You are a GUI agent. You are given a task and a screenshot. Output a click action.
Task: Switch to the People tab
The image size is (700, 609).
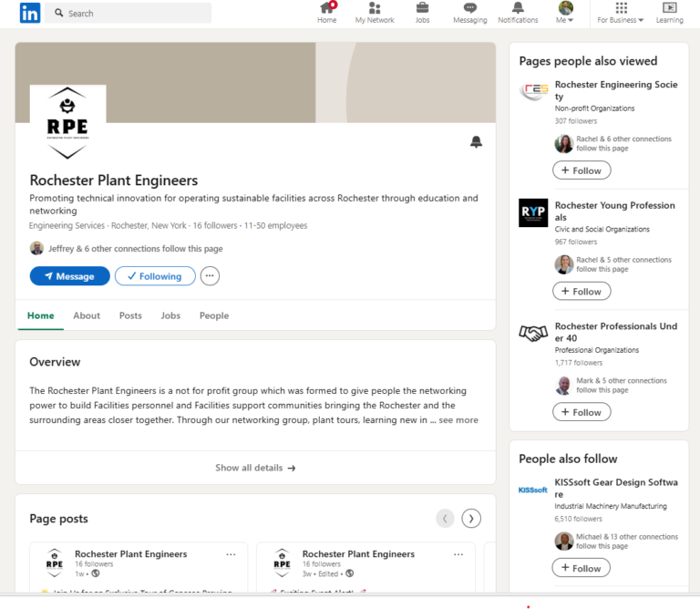pyautogui.click(x=214, y=315)
